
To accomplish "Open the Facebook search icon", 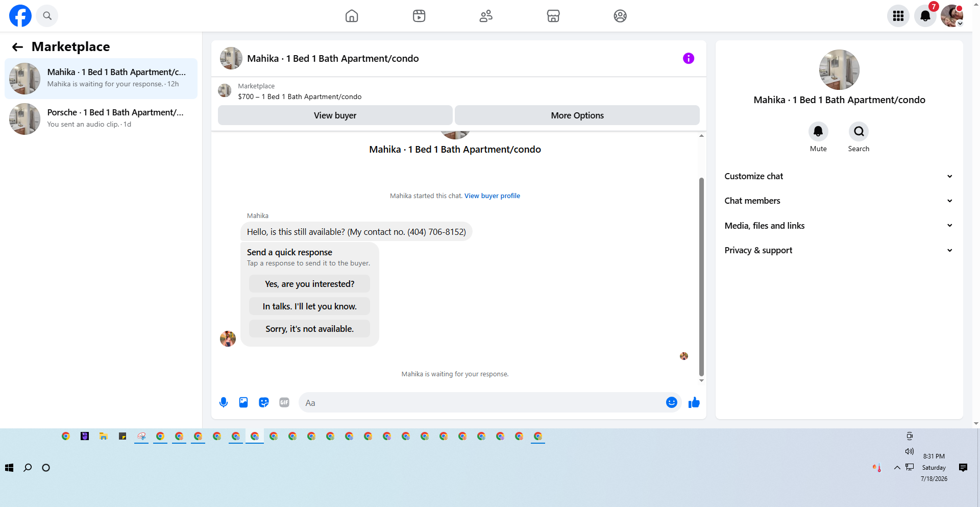I will coord(47,16).
